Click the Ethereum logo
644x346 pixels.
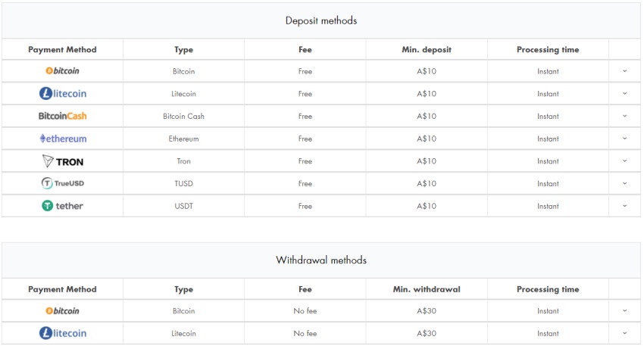pos(63,139)
